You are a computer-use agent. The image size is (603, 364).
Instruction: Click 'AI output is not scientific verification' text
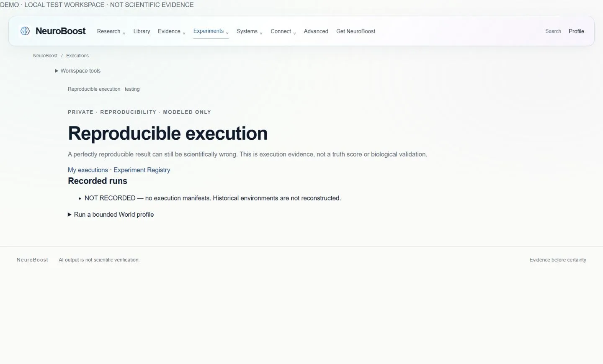[x=99, y=260]
